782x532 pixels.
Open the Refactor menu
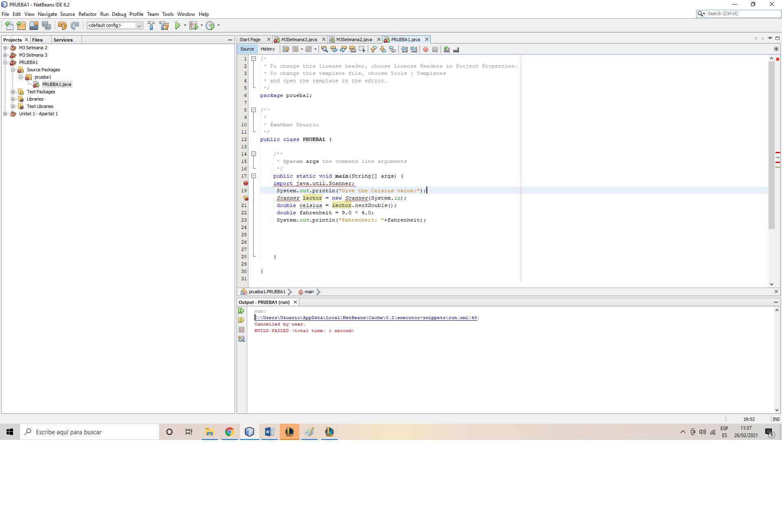[88, 14]
